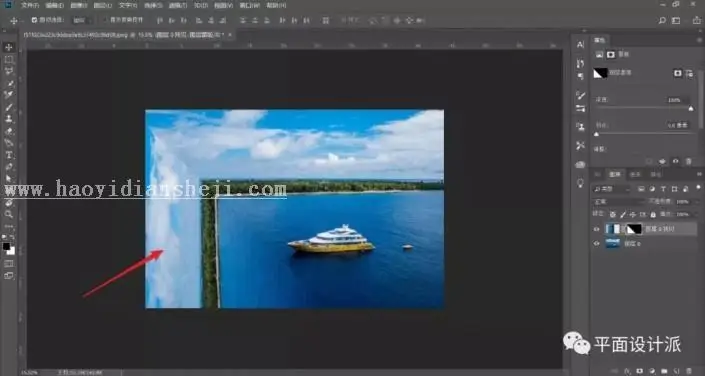
Task: Select the Horizontal Type tool
Action: point(9,155)
